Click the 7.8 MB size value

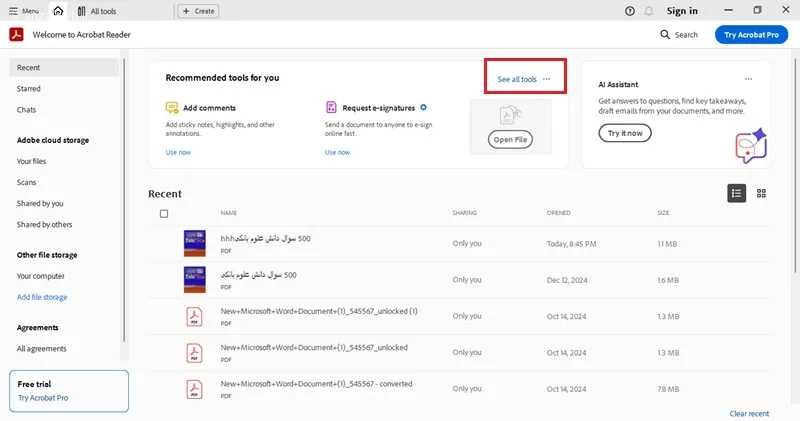(x=668, y=389)
